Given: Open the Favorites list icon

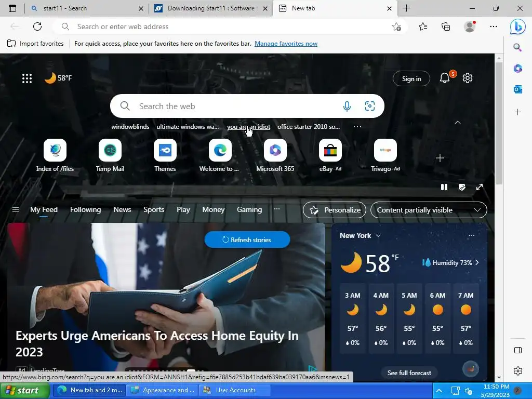Looking at the screenshot, I should (x=423, y=26).
